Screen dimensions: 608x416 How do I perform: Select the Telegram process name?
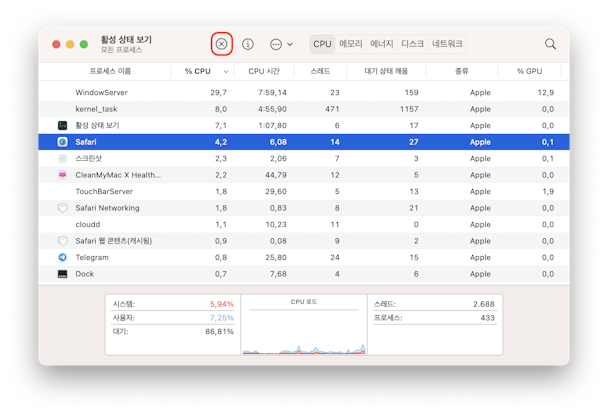pos(92,257)
